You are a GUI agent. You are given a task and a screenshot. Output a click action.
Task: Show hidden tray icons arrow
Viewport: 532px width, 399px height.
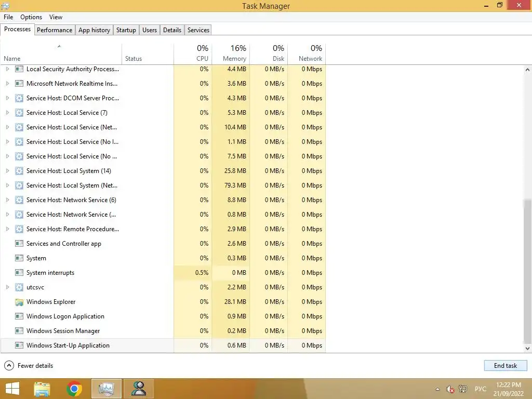tap(437, 389)
